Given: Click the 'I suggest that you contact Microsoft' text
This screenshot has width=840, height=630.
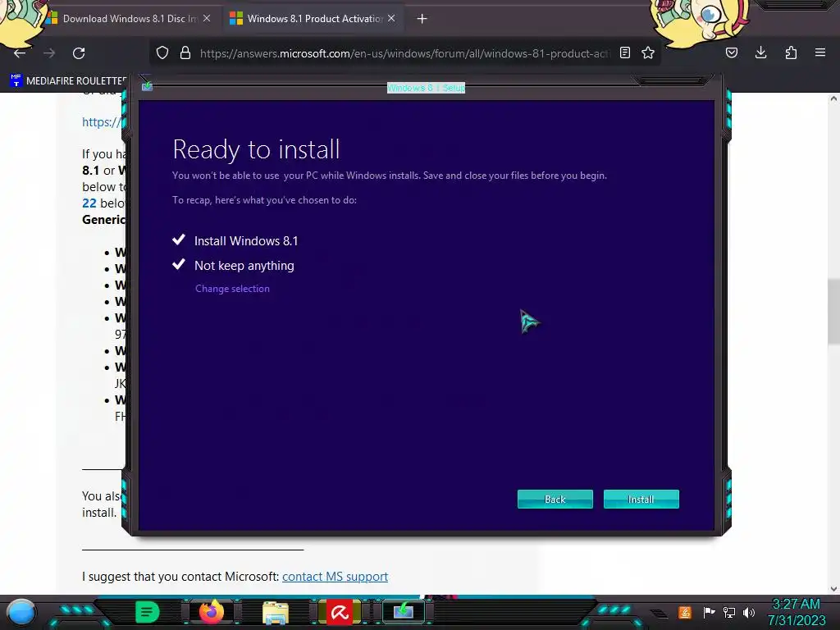Looking at the screenshot, I should click(x=180, y=577).
